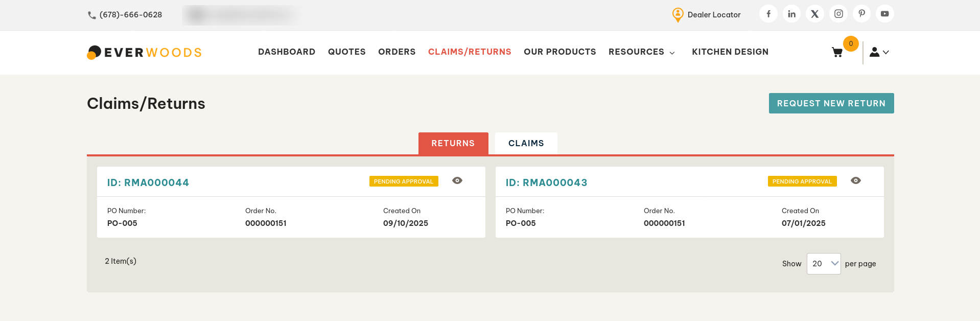View return RMA000044 via eye icon

(457, 180)
